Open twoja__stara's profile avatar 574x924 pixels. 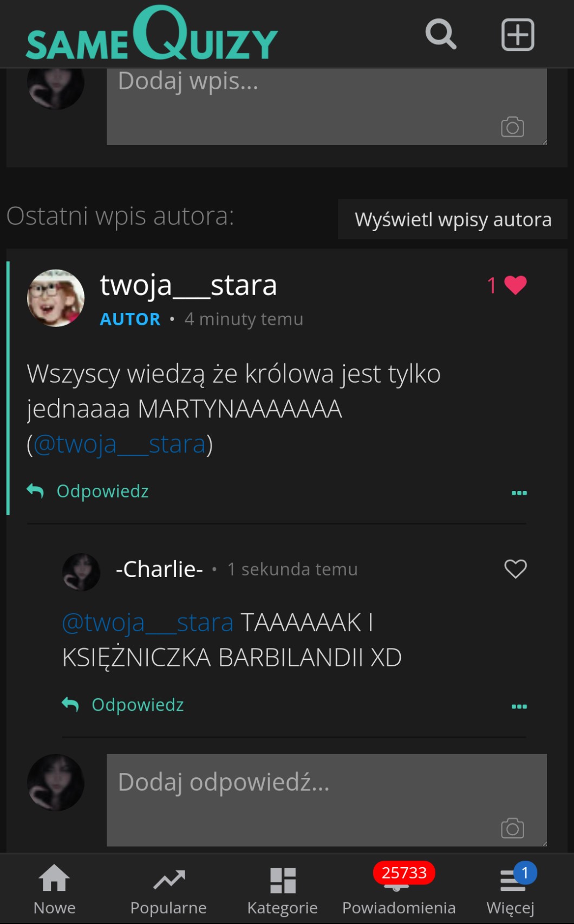[x=56, y=298]
